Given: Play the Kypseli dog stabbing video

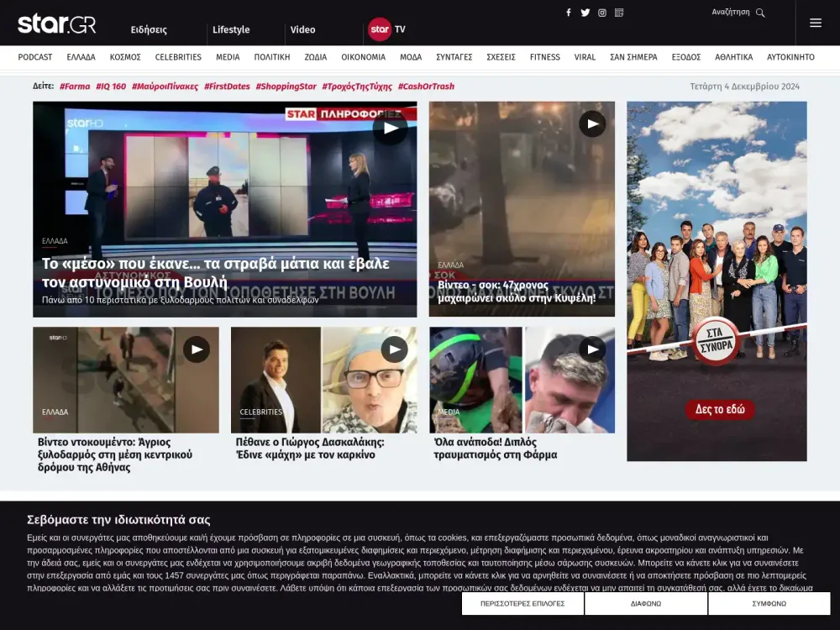Looking at the screenshot, I should pyautogui.click(x=592, y=124).
